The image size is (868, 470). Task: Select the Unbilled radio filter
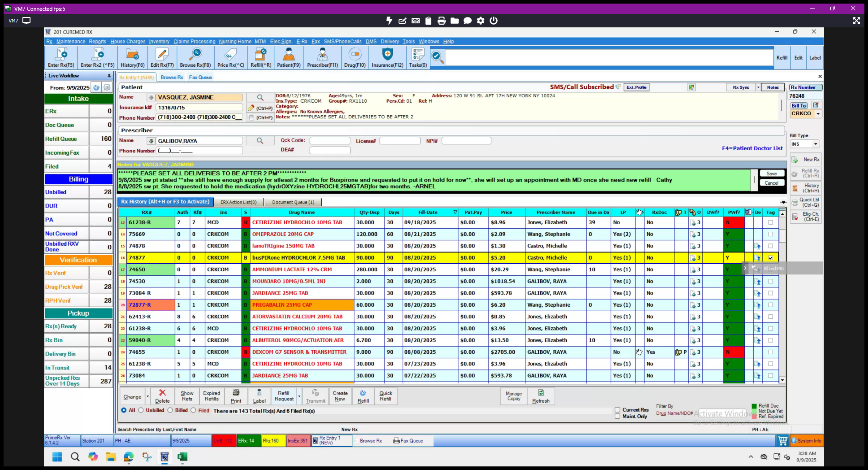pyautogui.click(x=141, y=410)
